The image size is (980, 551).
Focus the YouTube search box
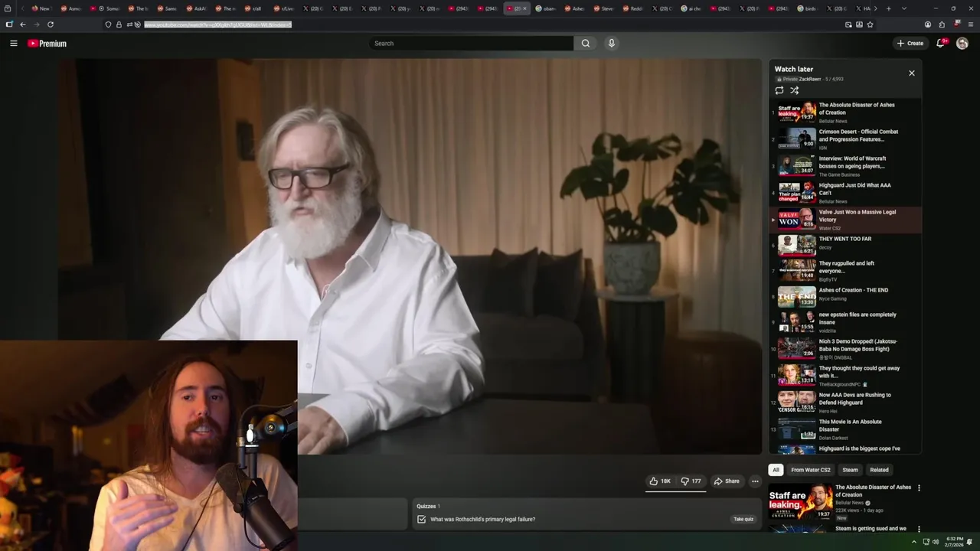click(x=472, y=44)
